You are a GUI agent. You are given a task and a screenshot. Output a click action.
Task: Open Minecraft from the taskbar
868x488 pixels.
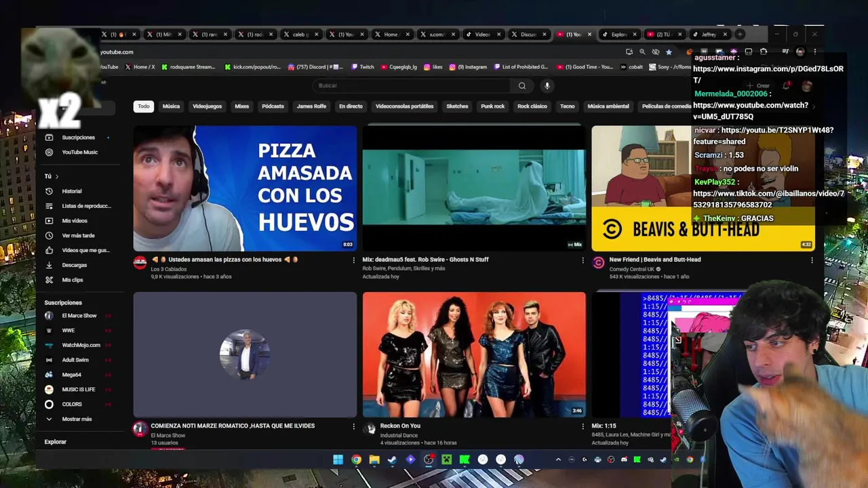447,460
